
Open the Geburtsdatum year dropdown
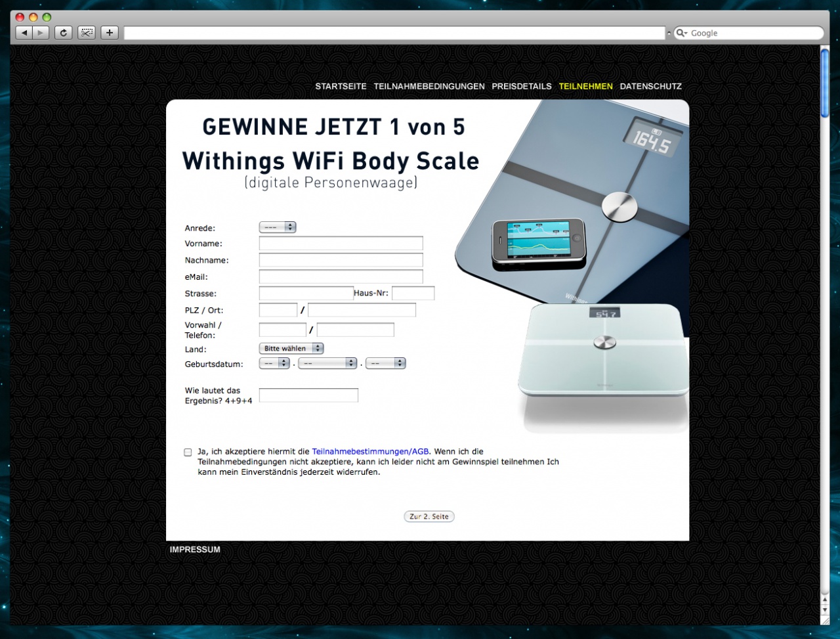(386, 363)
